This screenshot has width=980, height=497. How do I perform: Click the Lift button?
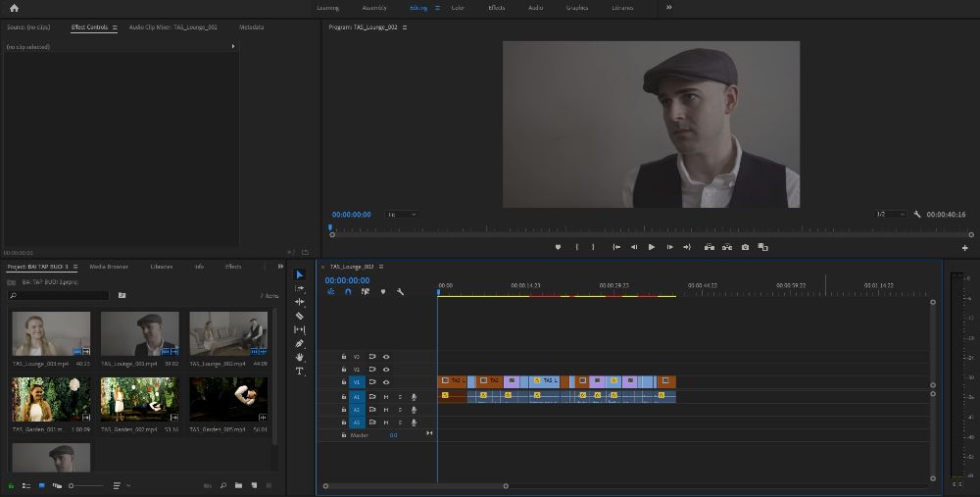pyautogui.click(x=710, y=247)
